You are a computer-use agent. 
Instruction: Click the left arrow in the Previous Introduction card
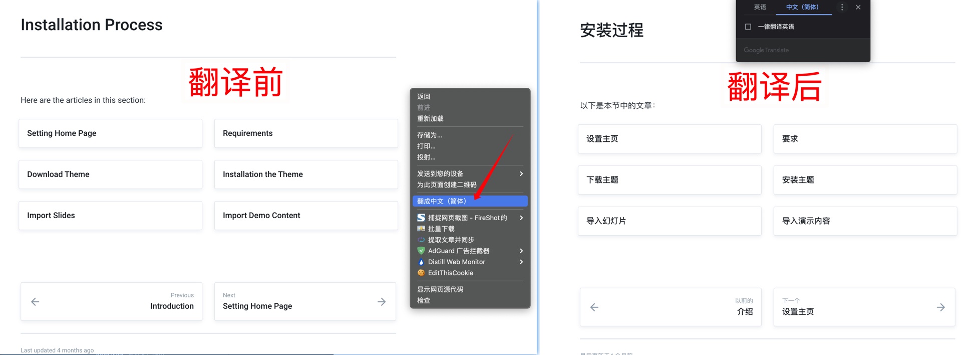coord(35,301)
